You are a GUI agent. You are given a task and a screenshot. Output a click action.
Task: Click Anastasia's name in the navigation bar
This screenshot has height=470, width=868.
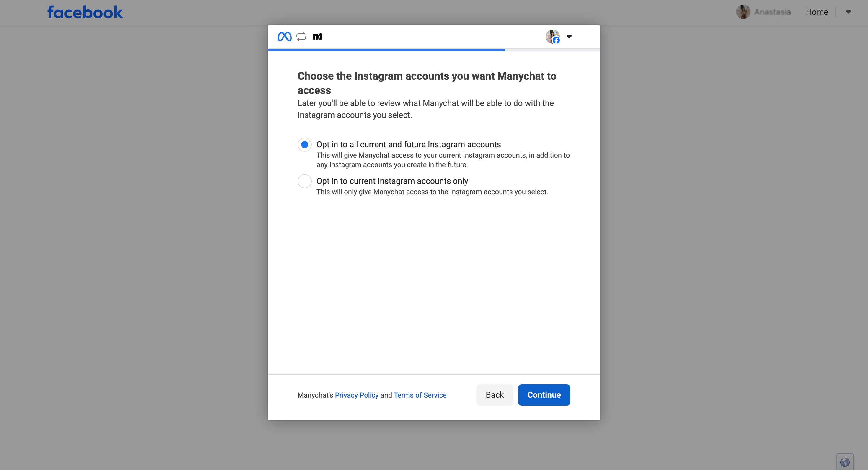(773, 12)
